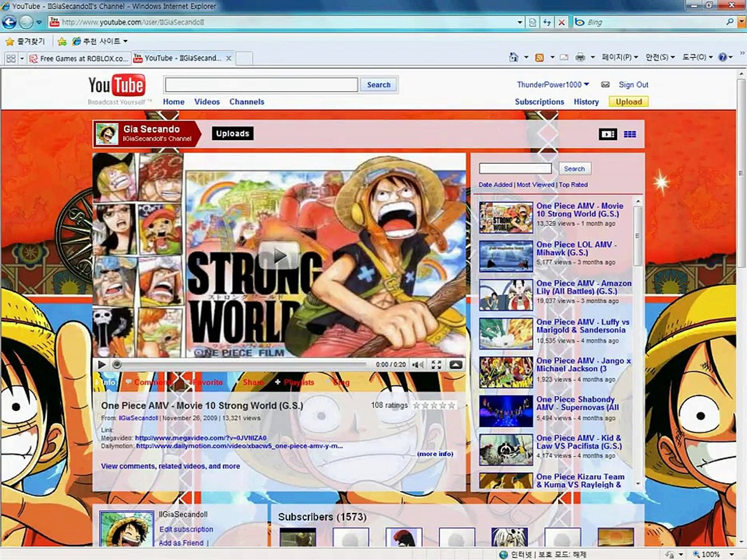Click the RSS feeds icon
The width and height of the screenshot is (747, 560).
click(x=539, y=58)
